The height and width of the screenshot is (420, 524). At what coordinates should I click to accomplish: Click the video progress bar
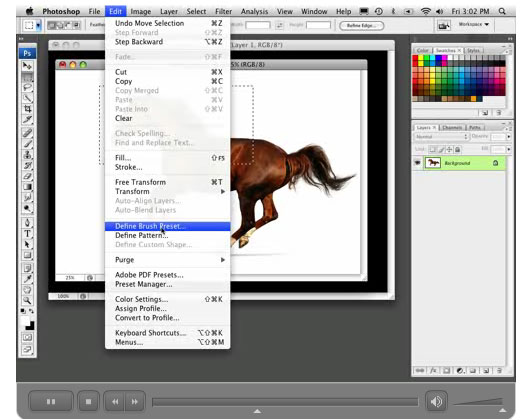(285, 402)
